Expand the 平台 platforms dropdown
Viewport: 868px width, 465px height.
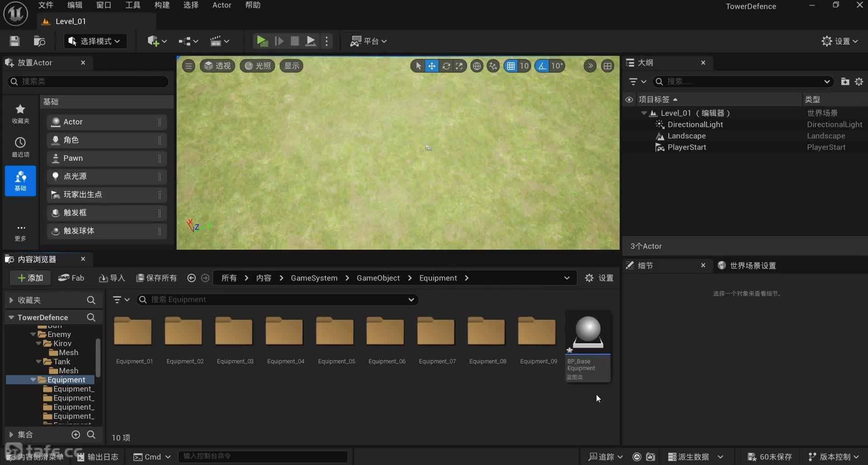369,41
